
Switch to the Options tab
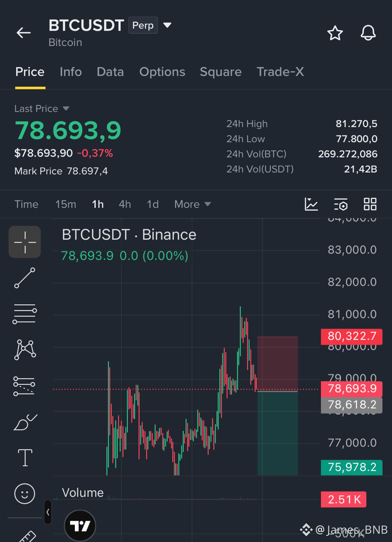[162, 71]
